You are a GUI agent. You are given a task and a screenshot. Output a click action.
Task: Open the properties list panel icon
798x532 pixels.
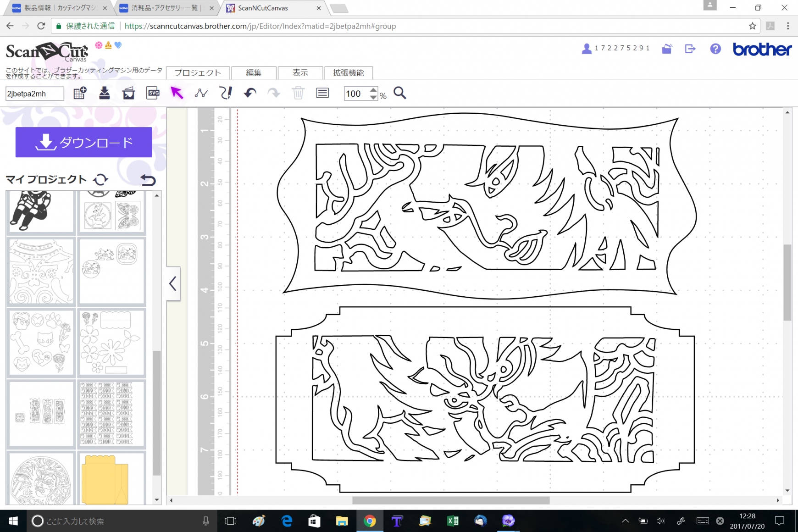pyautogui.click(x=322, y=93)
